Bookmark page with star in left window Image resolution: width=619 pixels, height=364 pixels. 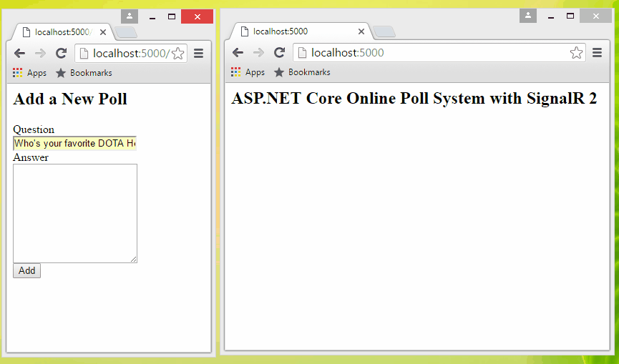178,53
